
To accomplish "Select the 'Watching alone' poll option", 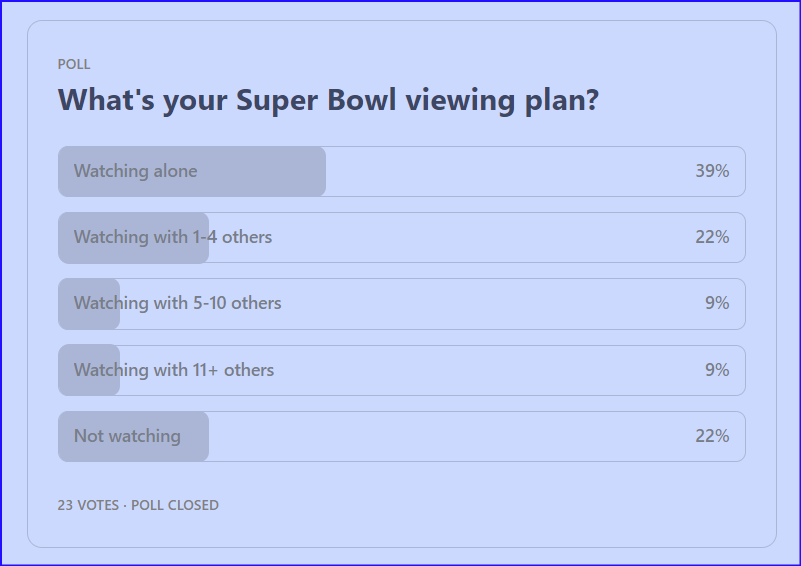I will (402, 172).
